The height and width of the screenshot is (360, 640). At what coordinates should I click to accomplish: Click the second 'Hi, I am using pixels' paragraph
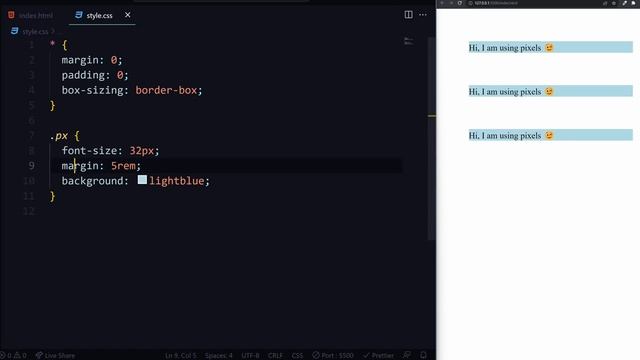(550, 91)
